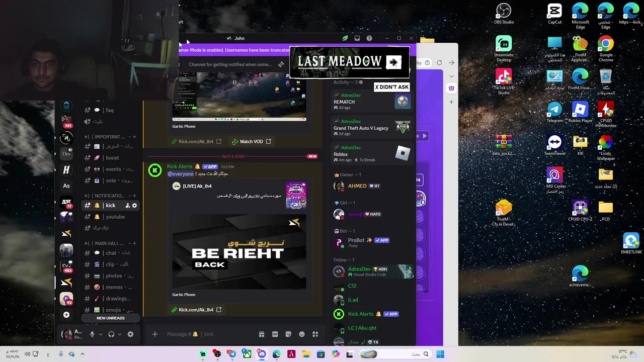Open TeamViewer desktop icon

click(555, 145)
